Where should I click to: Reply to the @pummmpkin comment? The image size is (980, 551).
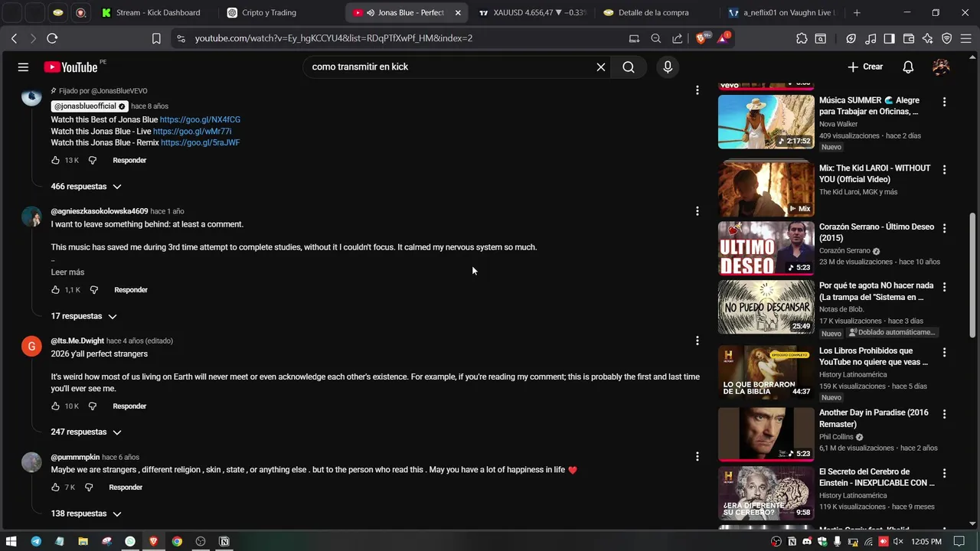[x=126, y=487]
